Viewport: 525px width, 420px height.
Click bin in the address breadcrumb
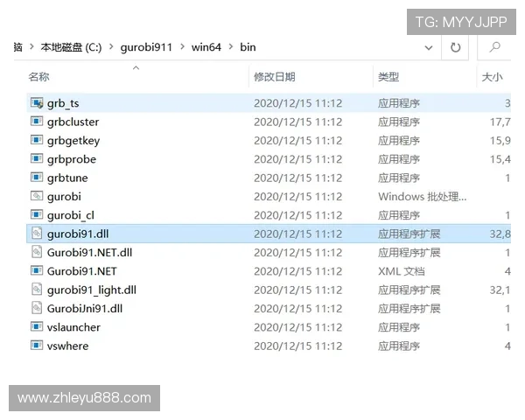coord(248,47)
